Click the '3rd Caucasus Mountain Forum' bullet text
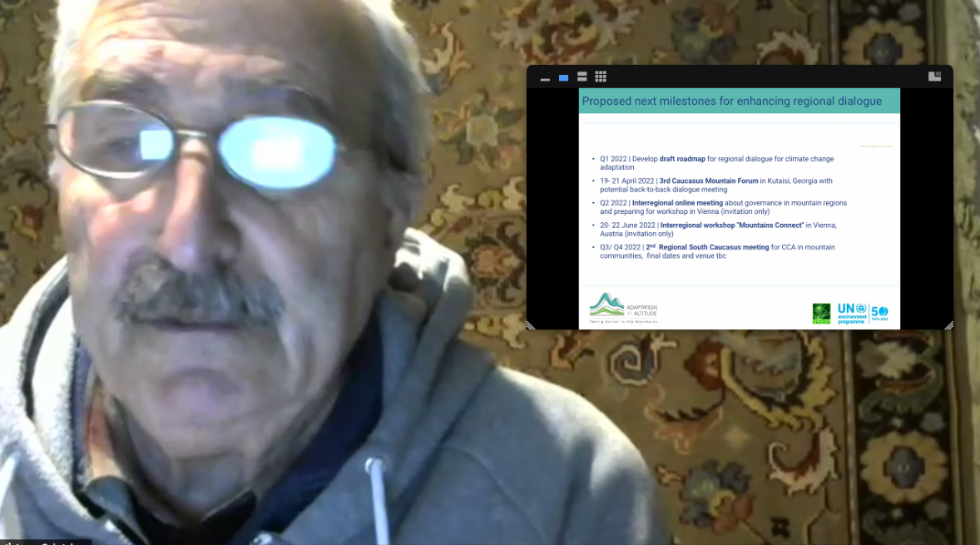 coord(716,185)
